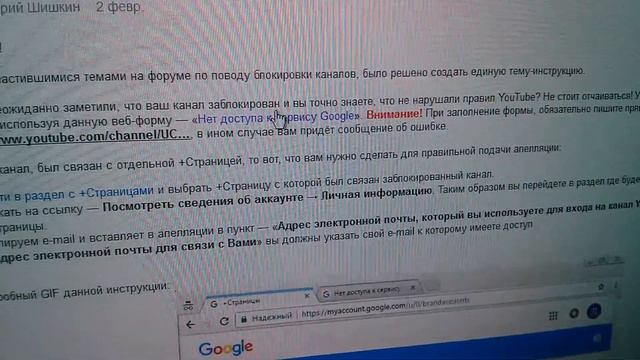The image size is (640, 360).
Task: Open the «Нет доступа к сервису Google» link
Action: click(x=276, y=118)
